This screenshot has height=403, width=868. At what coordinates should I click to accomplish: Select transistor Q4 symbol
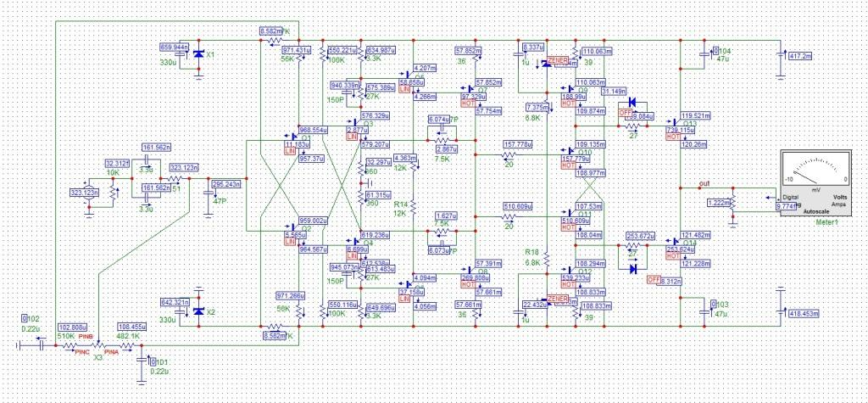(x=355, y=241)
